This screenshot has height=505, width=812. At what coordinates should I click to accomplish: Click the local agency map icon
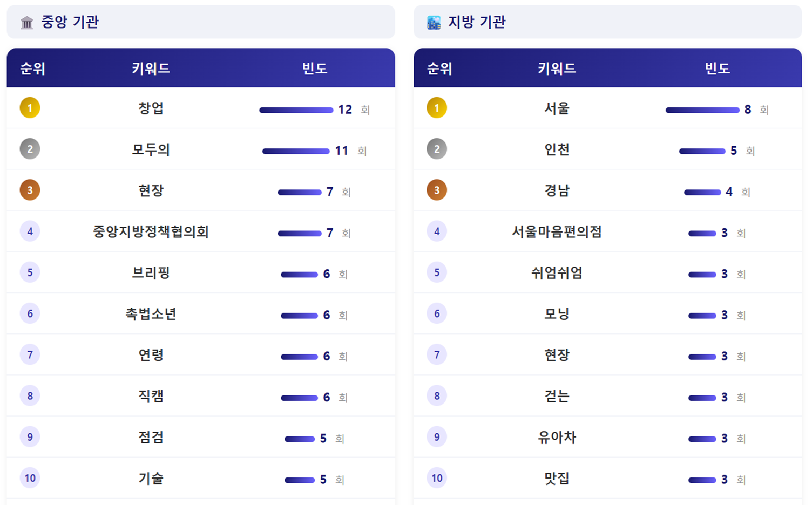[x=434, y=22]
